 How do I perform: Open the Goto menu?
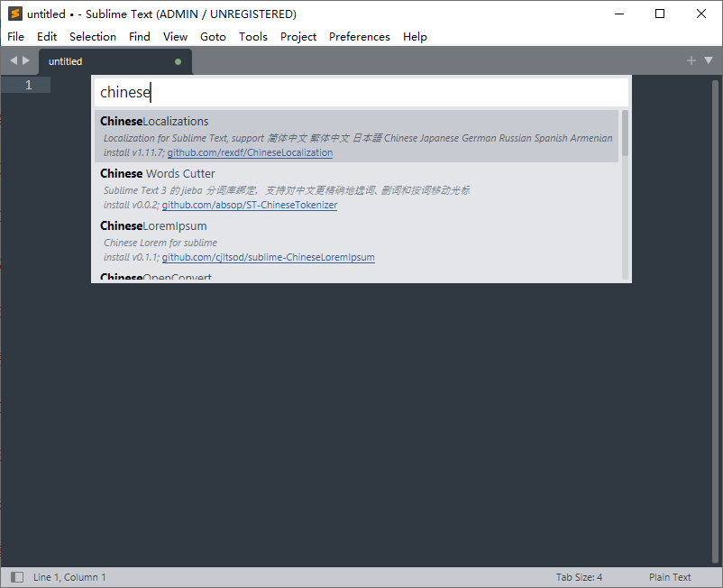(213, 36)
